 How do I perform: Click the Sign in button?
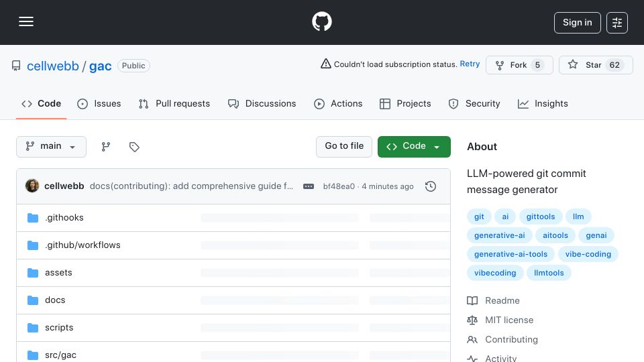tap(577, 23)
